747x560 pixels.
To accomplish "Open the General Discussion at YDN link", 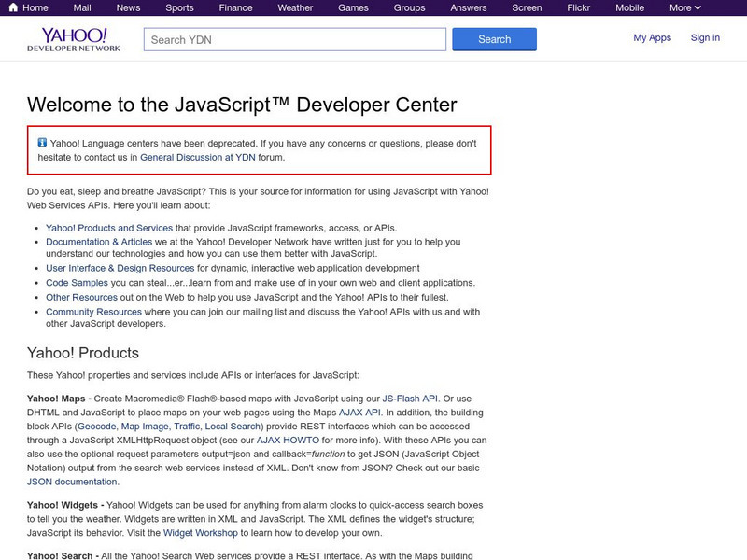I will click(x=198, y=157).
